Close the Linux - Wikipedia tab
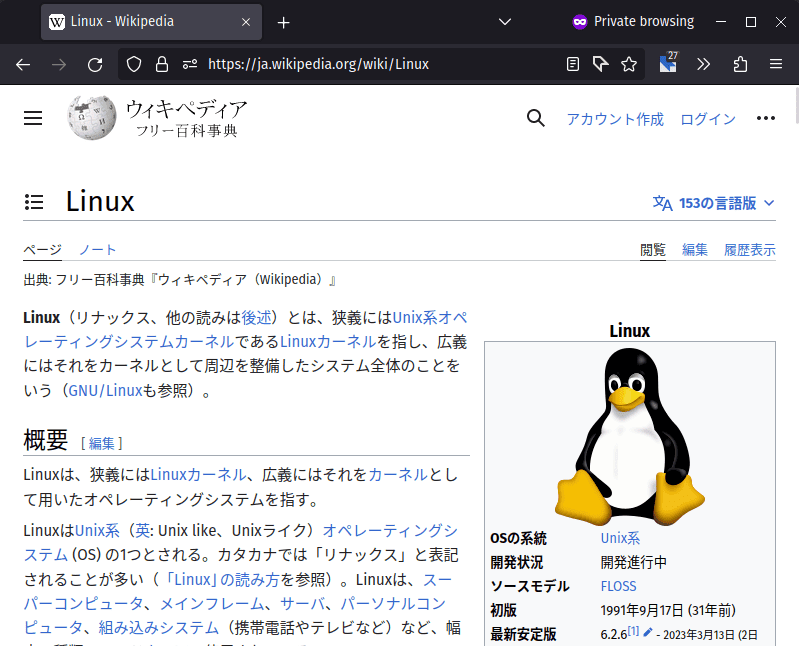799x646 pixels. pos(246,22)
